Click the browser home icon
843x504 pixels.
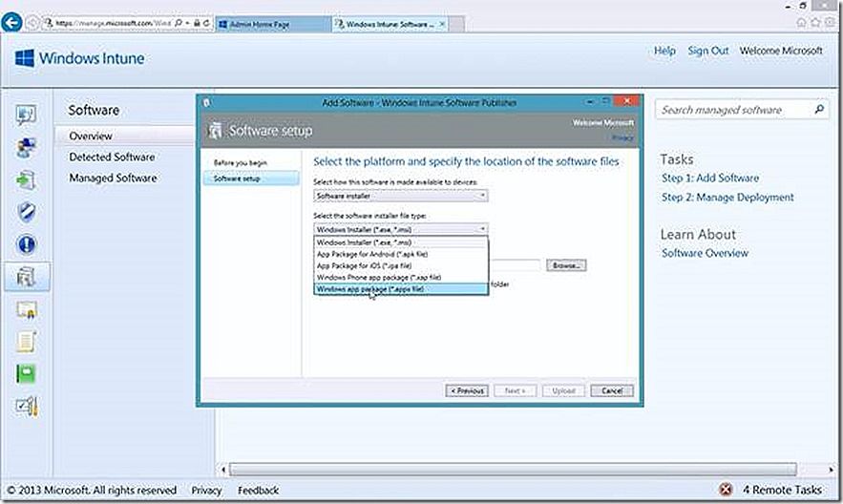pos(801,23)
